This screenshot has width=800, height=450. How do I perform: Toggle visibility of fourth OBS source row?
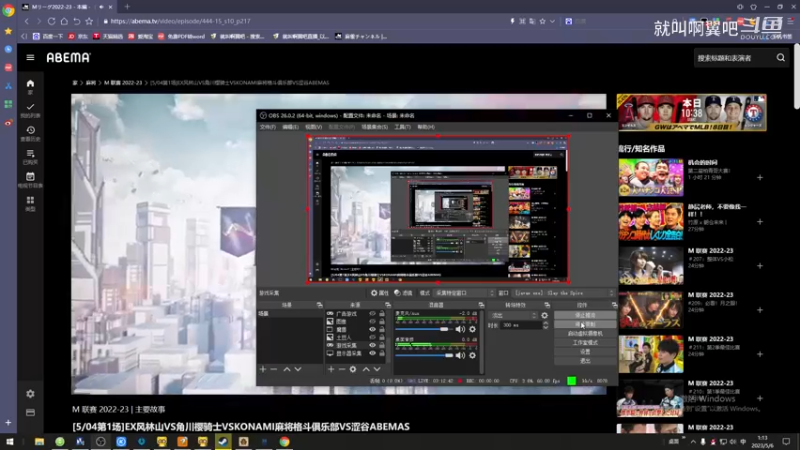372,337
